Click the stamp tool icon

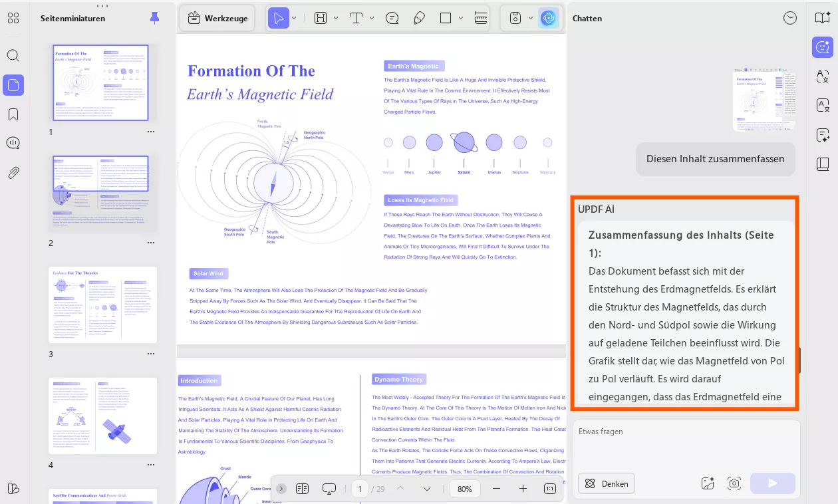[x=515, y=18]
